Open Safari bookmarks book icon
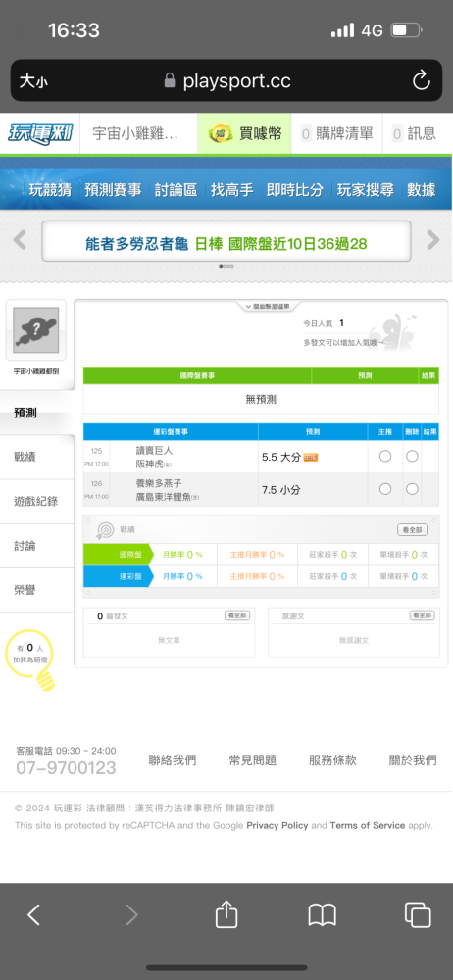 [x=323, y=915]
